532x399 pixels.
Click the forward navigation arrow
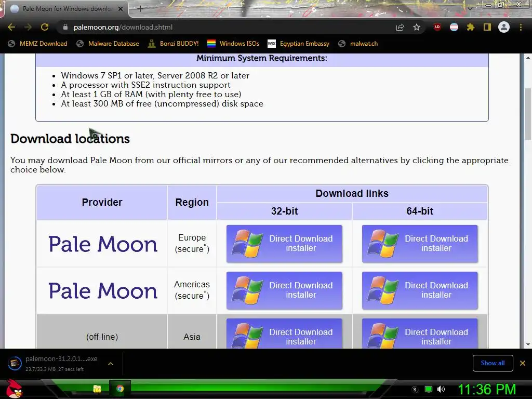point(28,27)
